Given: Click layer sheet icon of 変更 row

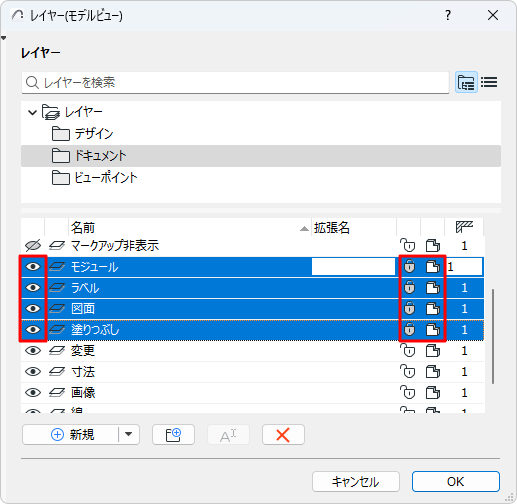Looking at the screenshot, I should coord(57,351).
